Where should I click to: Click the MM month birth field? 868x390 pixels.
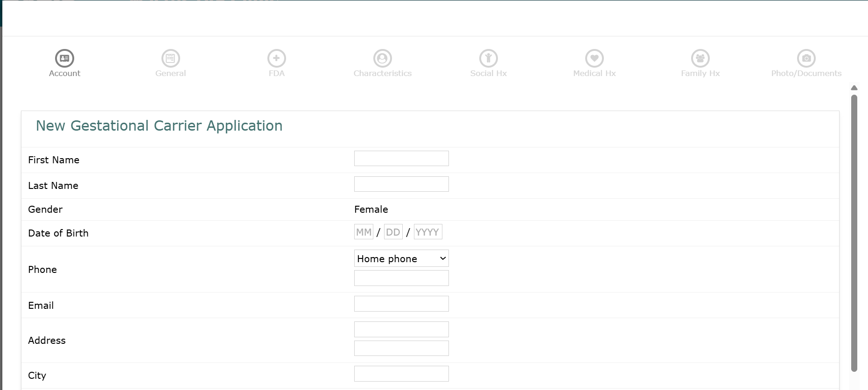pos(364,232)
